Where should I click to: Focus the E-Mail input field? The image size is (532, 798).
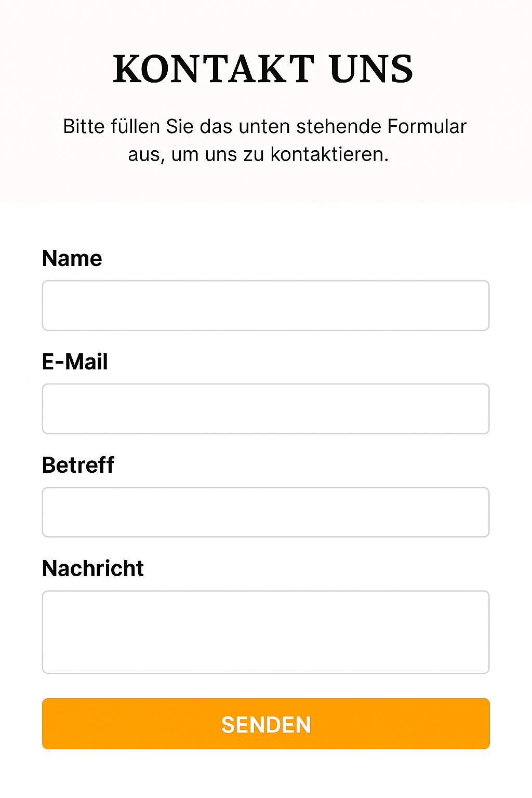(265, 409)
